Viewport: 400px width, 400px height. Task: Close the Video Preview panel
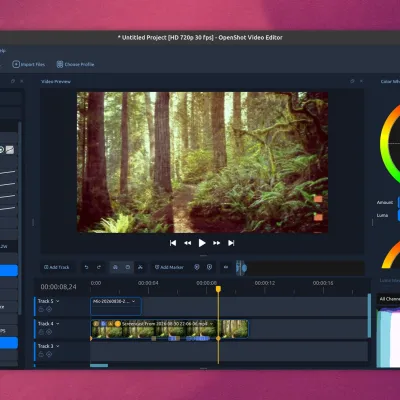point(361,81)
